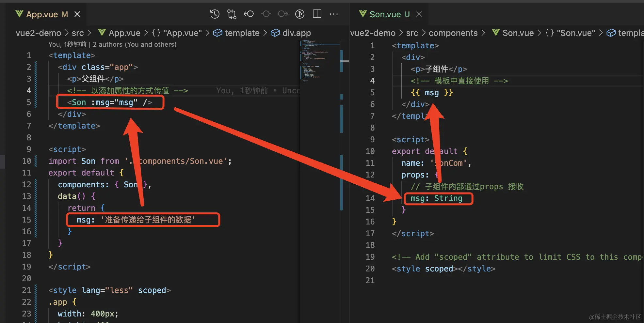Screen dimensions: 644x323
Task: Expand the {} "Son.vue" breadcrumb symbol
Action: click(x=570, y=33)
